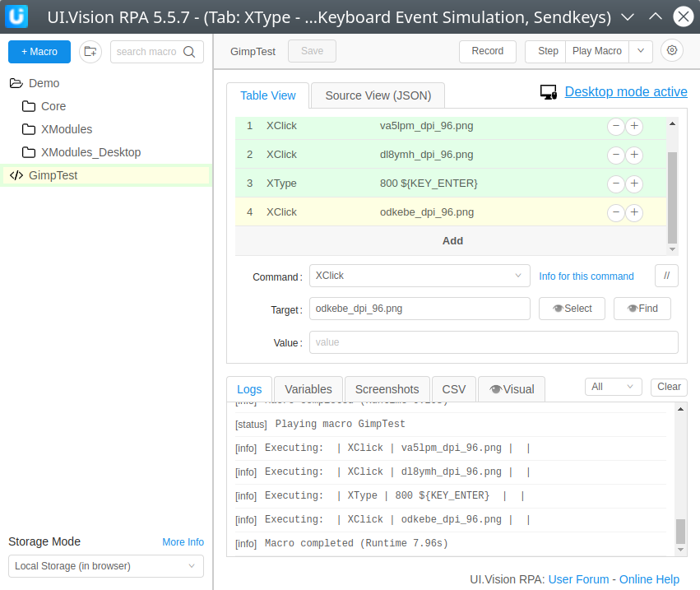Click the plus button on row 2
Viewport: 700px width, 590px height.
(634, 156)
